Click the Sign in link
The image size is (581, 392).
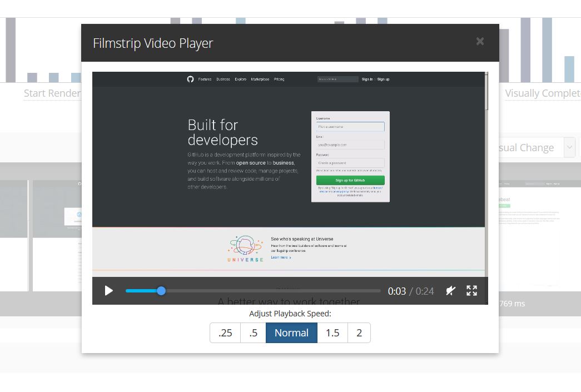coord(367,80)
